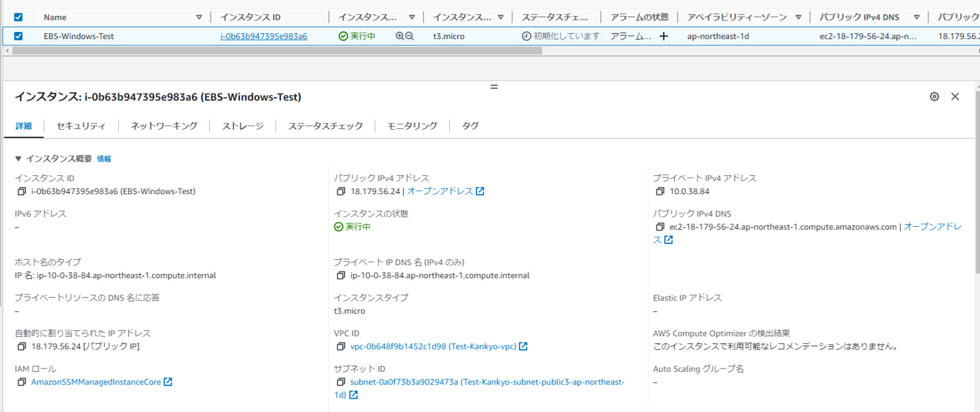The width and height of the screenshot is (980, 412).
Task: Switch to the セキュリティ tab
Action: pos(81,126)
